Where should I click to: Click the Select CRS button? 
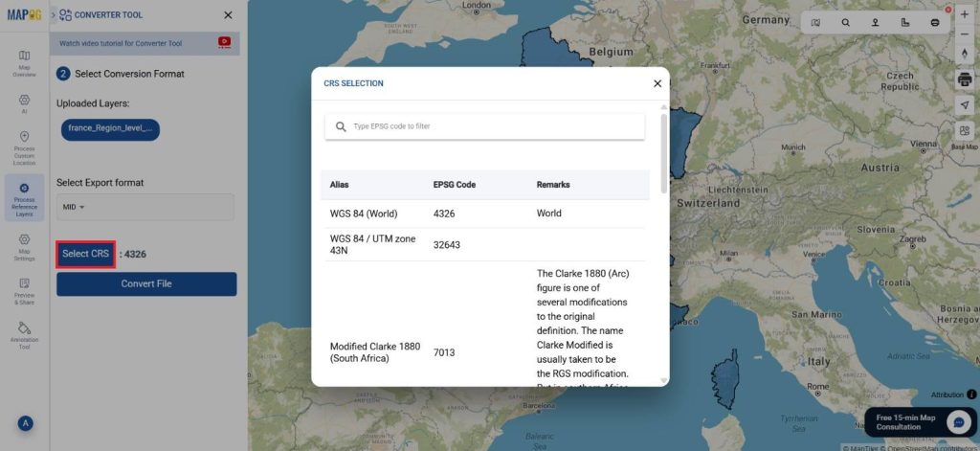[85, 254]
